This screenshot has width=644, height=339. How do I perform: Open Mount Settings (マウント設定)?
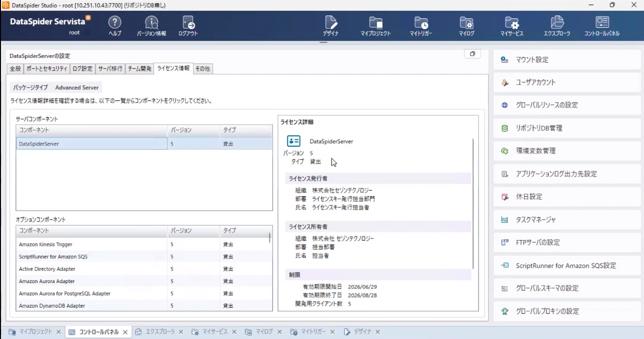[x=567, y=60]
